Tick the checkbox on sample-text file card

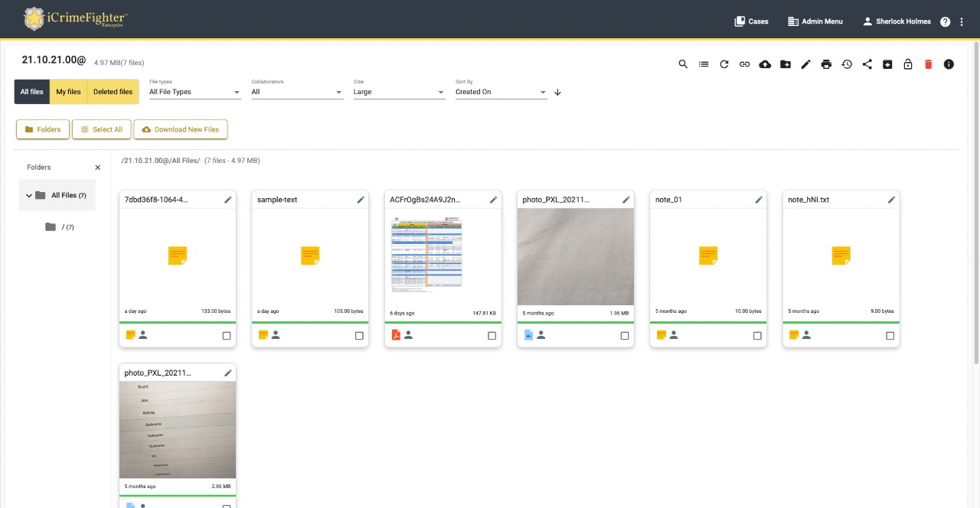click(x=359, y=336)
